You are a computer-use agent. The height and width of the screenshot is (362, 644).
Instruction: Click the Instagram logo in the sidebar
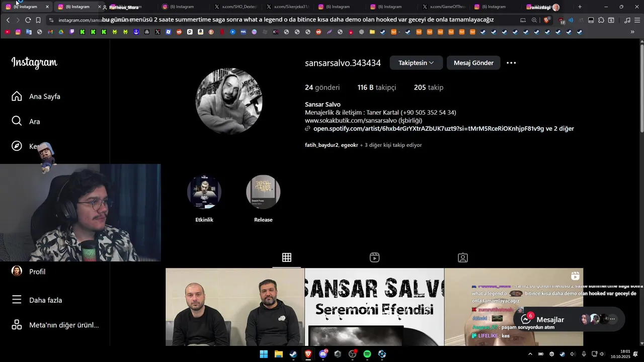[x=34, y=62]
